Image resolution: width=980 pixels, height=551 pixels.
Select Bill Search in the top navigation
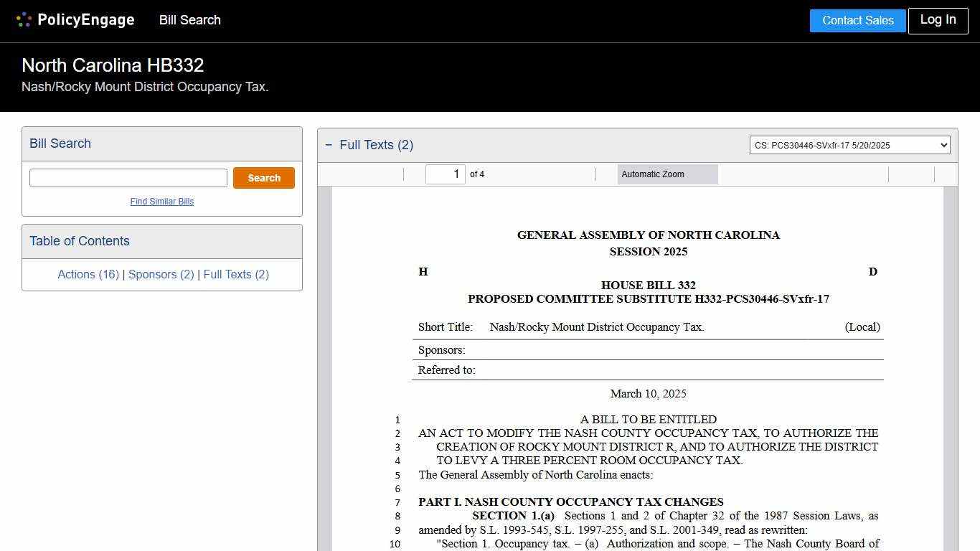point(189,20)
